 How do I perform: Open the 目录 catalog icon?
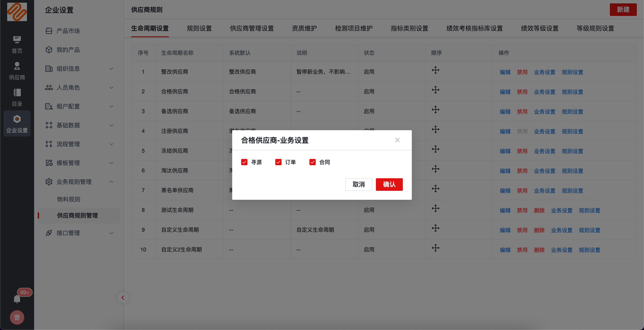tap(17, 98)
